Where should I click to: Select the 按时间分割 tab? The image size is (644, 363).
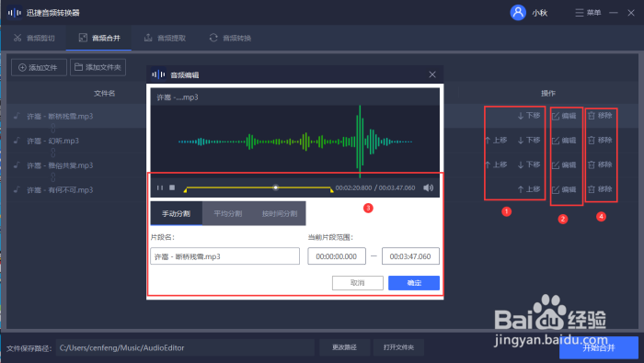(x=280, y=213)
